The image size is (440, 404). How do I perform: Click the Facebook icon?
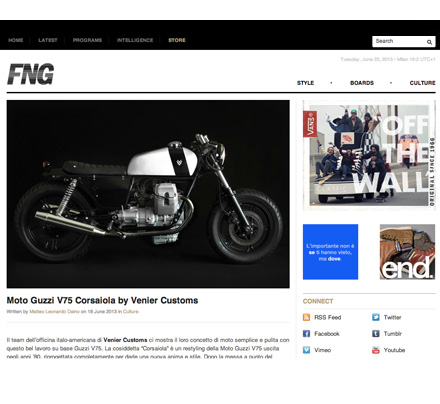click(306, 333)
